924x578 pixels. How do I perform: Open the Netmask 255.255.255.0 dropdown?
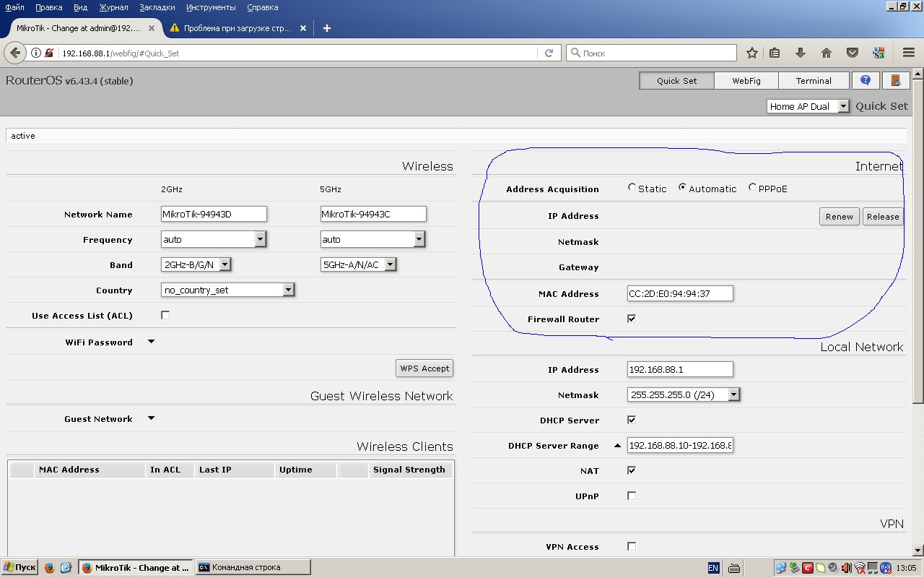pyautogui.click(x=684, y=394)
